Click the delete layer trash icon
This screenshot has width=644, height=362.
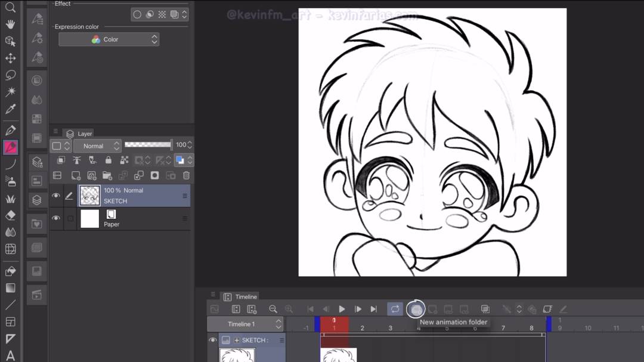tap(187, 175)
